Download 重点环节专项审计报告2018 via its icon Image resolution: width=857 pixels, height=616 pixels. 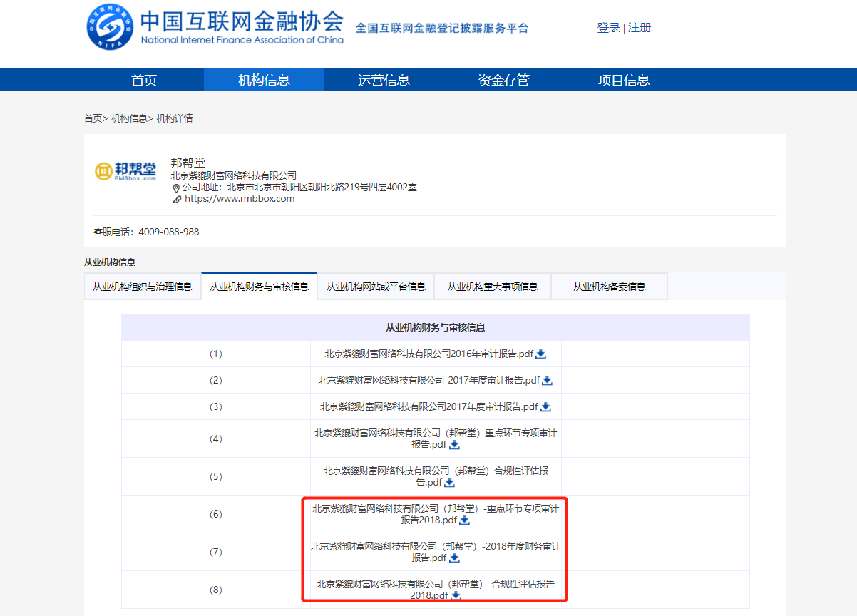pyautogui.click(x=465, y=520)
